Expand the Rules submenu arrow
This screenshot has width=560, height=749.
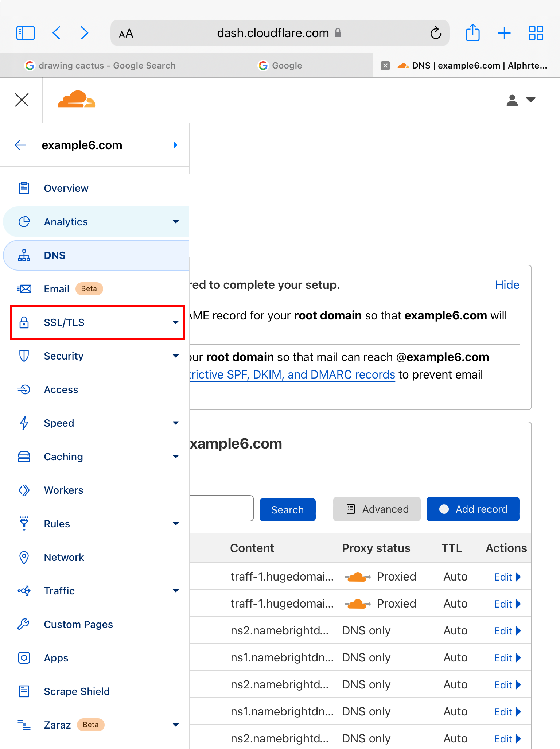click(x=176, y=524)
